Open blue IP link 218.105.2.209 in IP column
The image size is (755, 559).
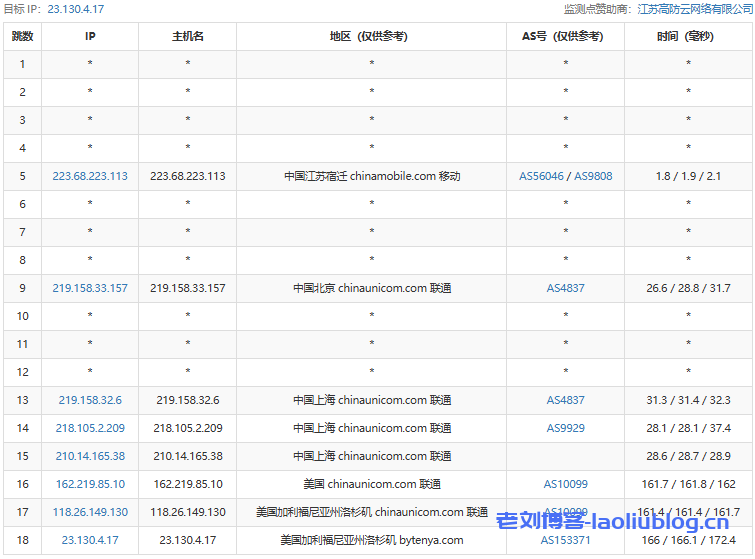[x=90, y=428]
